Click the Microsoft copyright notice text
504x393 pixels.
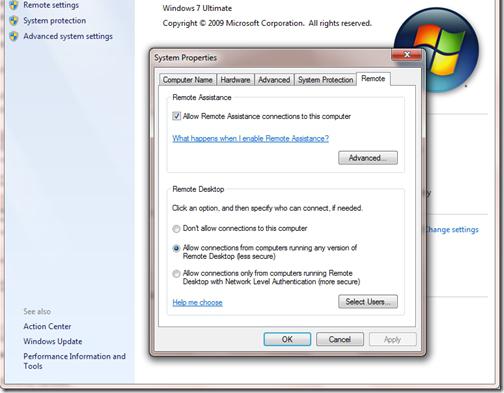click(267, 23)
